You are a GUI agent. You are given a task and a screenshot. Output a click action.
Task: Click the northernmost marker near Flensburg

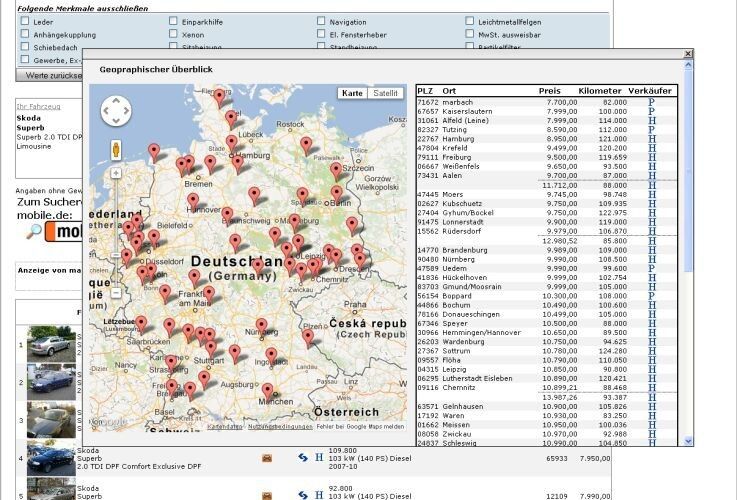tap(220, 98)
